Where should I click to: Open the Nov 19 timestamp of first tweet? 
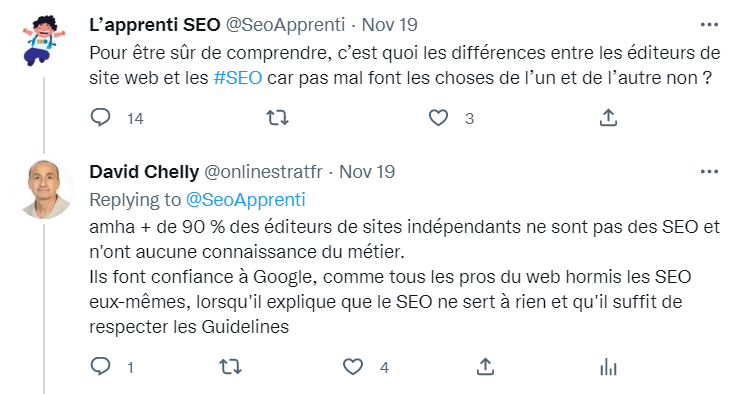(389, 25)
